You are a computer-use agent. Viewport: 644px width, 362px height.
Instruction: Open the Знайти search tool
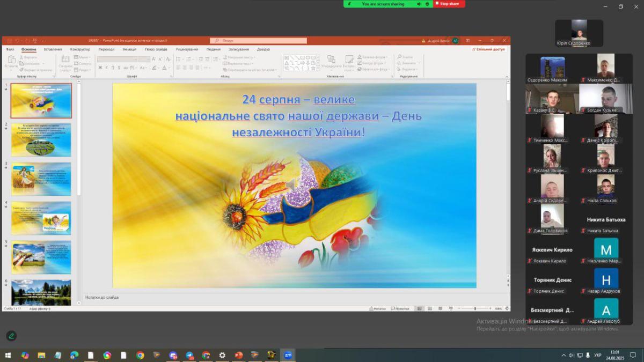pos(406,57)
